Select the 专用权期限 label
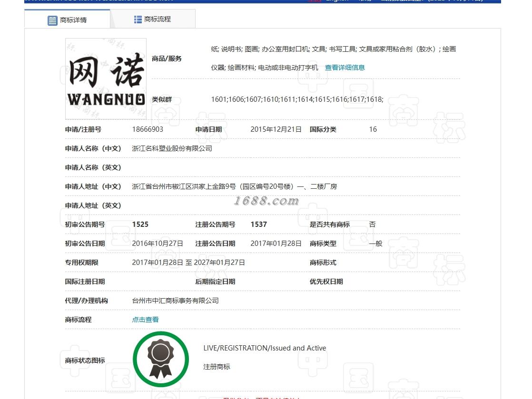The width and height of the screenshot is (532, 399). (81, 263)
